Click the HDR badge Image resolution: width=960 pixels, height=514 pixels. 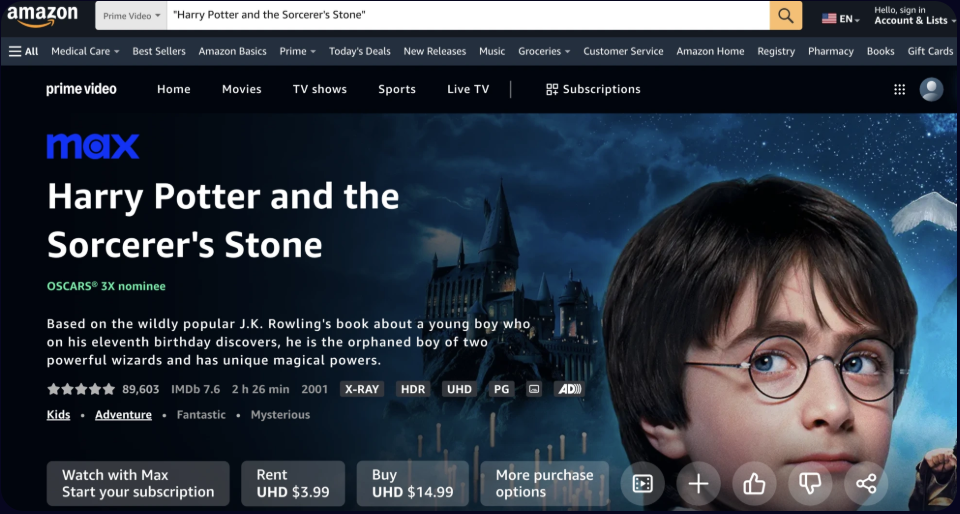click(413, 389)
